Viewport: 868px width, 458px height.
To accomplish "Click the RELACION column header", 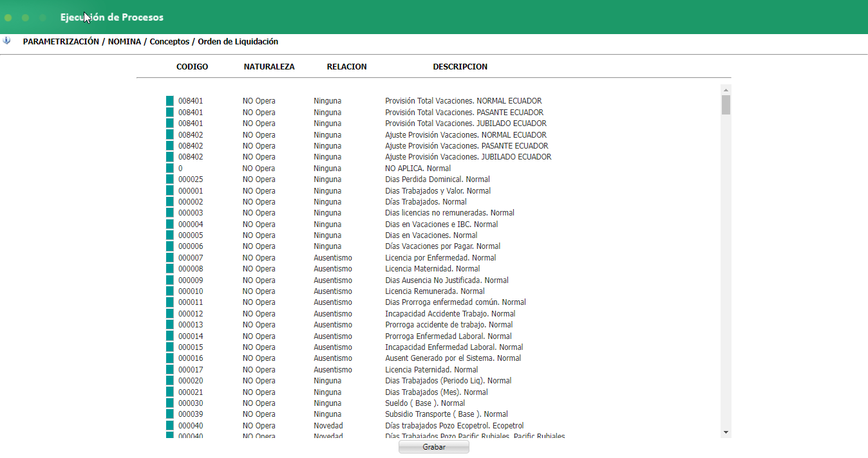I will 346,67.
